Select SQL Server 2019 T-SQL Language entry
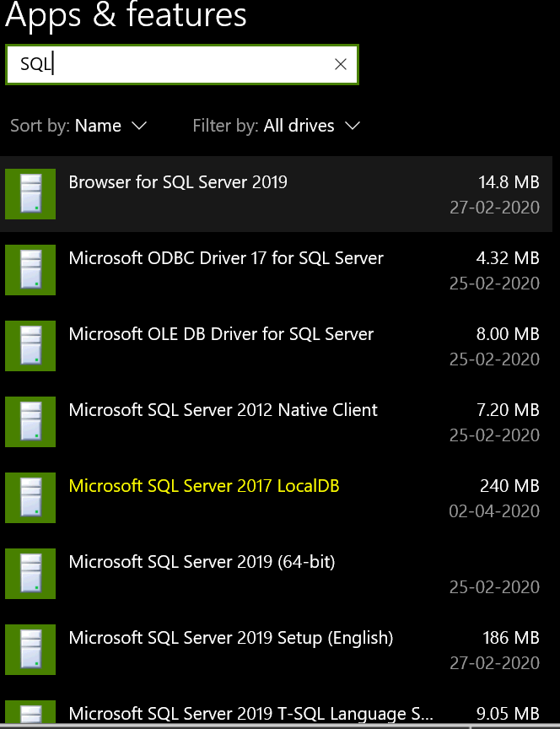This screenshot has width=560, height=729. click(251, 715)
